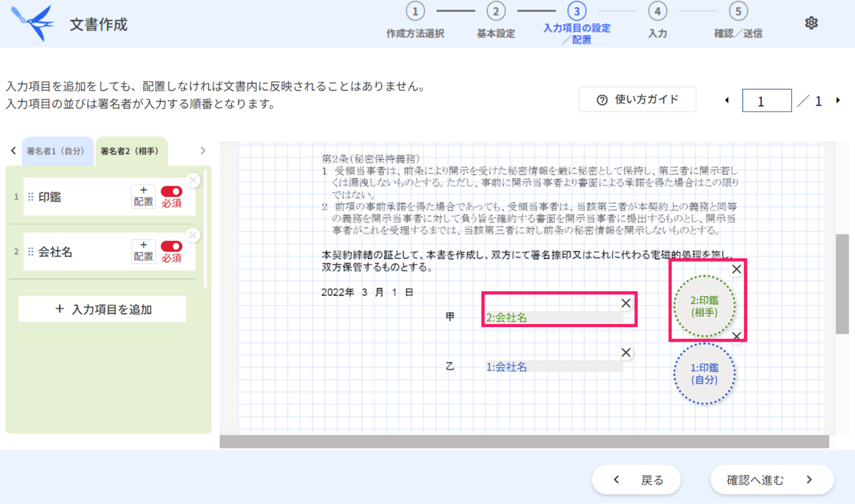Click the 会社名 item label in list

coord(56,251)
